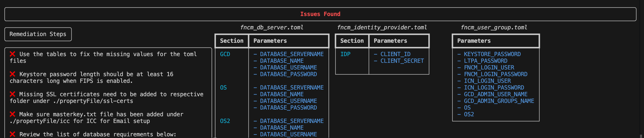Click GCD_ADMIN_GROUPS_NAME parameter
This screenshot has width=644, height=138.
(499, 101)
